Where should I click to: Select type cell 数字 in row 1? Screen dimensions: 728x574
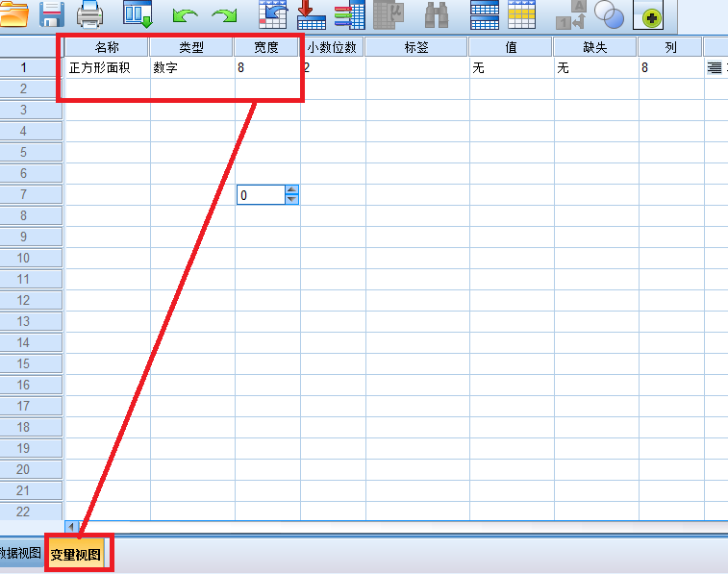[x=192, y=67]
